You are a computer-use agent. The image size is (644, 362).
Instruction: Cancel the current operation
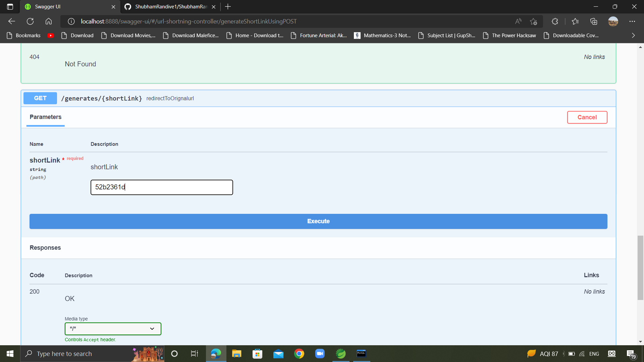pyautogui.click(x=587, y=117)
